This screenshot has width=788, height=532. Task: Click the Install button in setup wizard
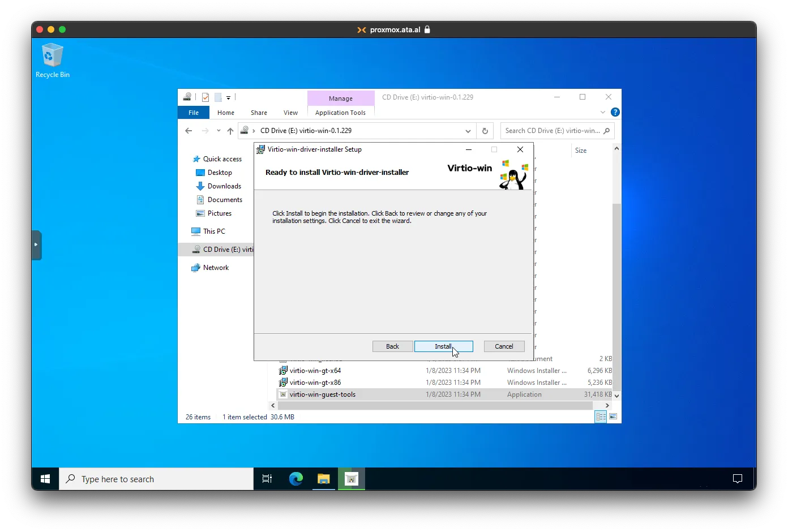tap(443, 346)
